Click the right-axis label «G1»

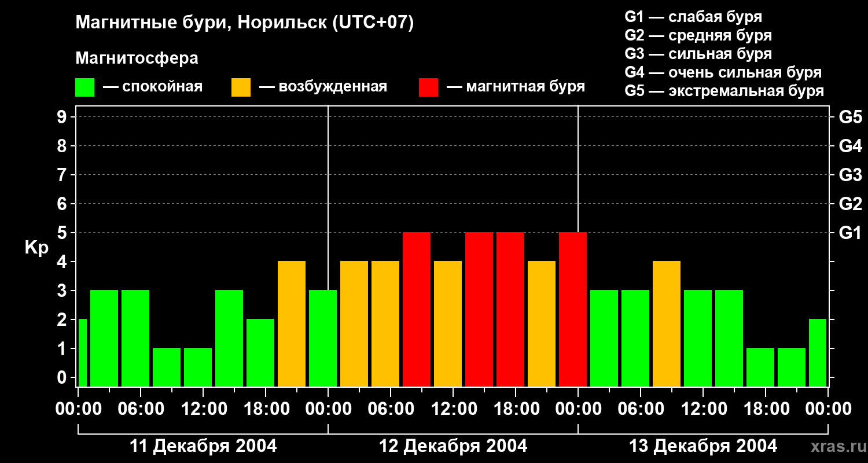(850, 233)
